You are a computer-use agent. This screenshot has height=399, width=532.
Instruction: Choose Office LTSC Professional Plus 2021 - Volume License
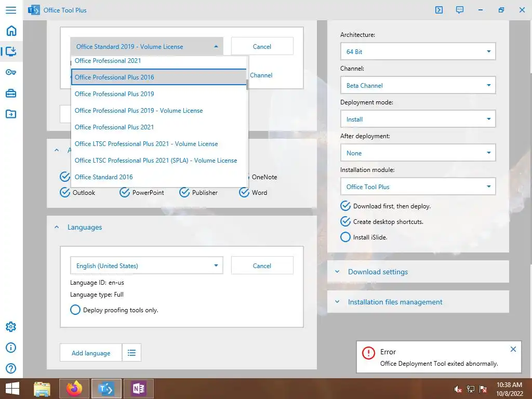pos(159,143)
